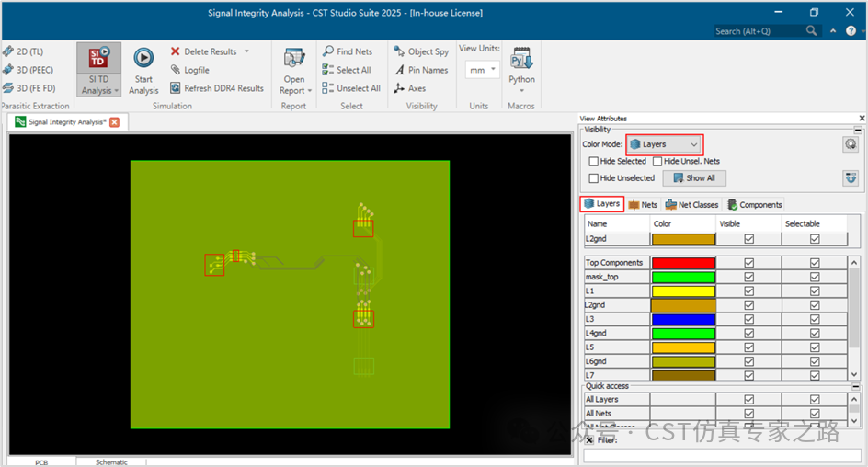Open the help question-mark icon

tap(851, 31)
